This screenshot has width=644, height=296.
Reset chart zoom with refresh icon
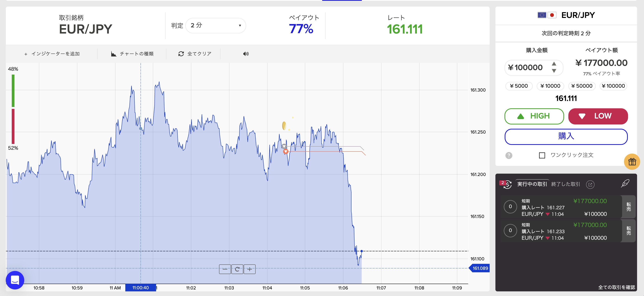click(237, 269)
